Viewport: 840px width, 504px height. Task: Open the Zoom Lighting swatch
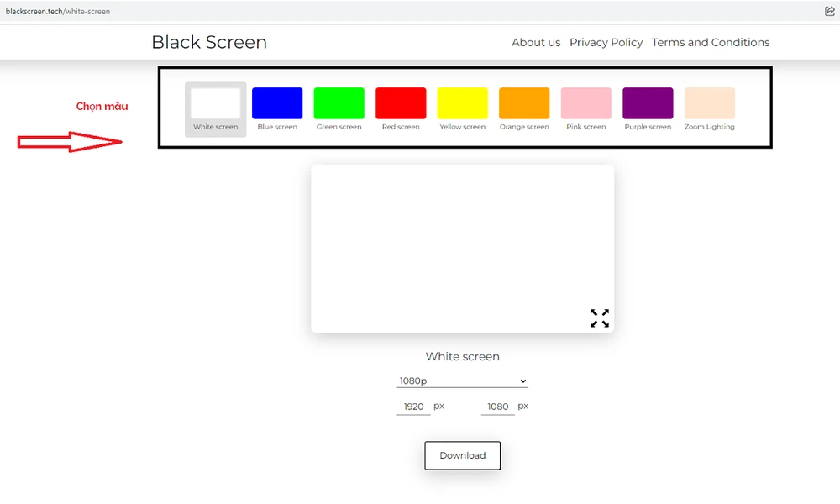coord(709,109)
